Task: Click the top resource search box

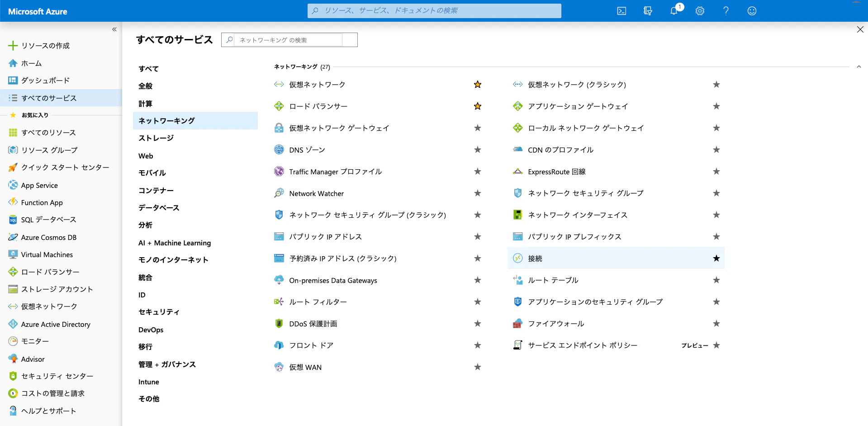Action: tap(434, 10)
